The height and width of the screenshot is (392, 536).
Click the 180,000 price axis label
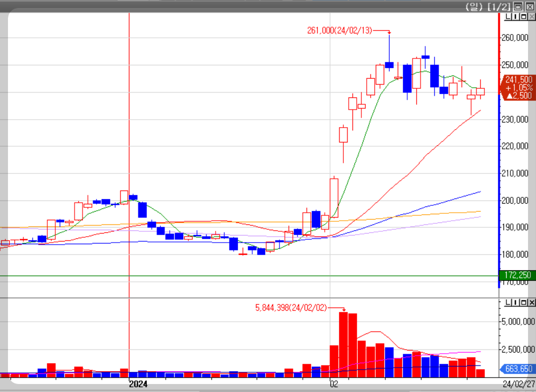point(515,254)
